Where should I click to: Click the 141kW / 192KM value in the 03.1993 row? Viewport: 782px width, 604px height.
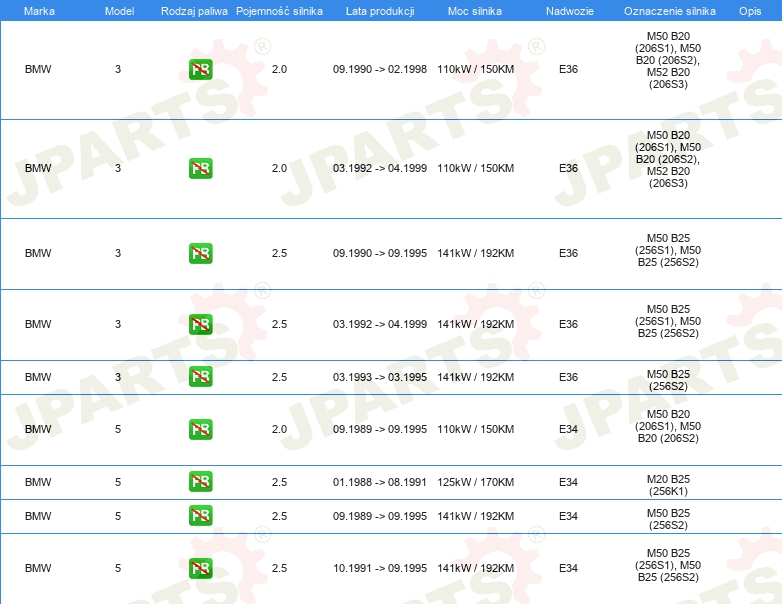coord(476,377)
